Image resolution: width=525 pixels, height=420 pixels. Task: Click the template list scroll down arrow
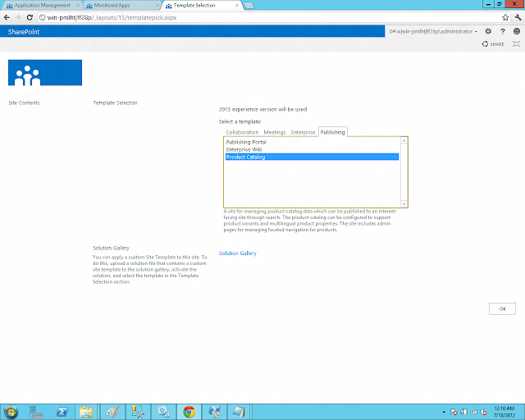point(404,203)
